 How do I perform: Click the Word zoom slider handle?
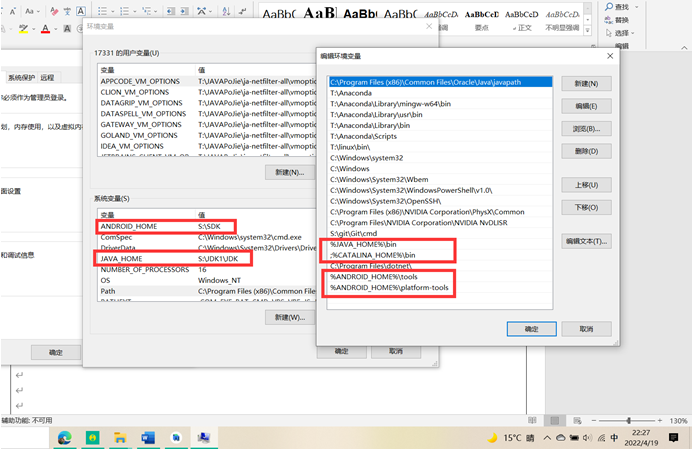[x=628, y=420]
